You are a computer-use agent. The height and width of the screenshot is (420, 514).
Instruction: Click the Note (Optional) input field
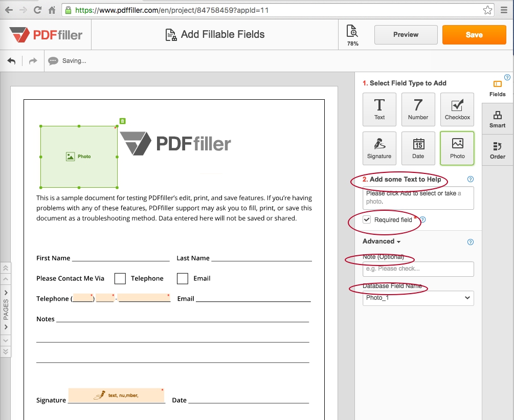pyautogui.click(x=418, y=269)
